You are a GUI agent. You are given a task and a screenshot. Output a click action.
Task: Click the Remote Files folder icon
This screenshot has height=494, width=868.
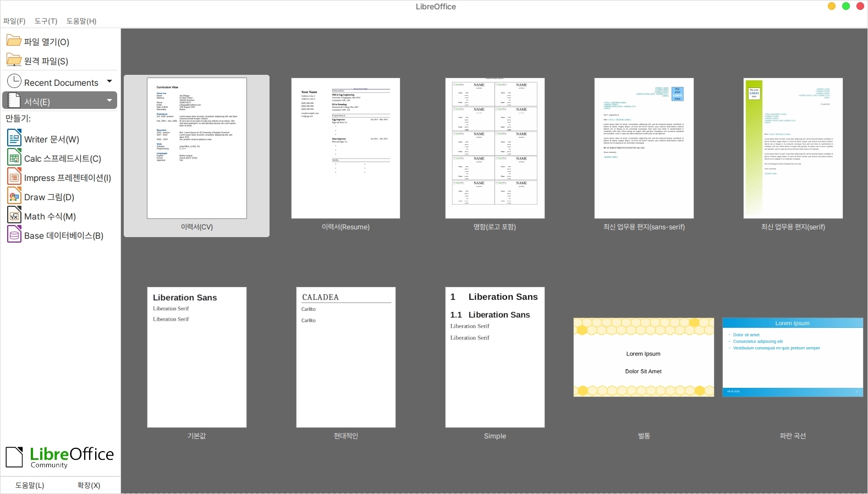click(x=14, y=60)
